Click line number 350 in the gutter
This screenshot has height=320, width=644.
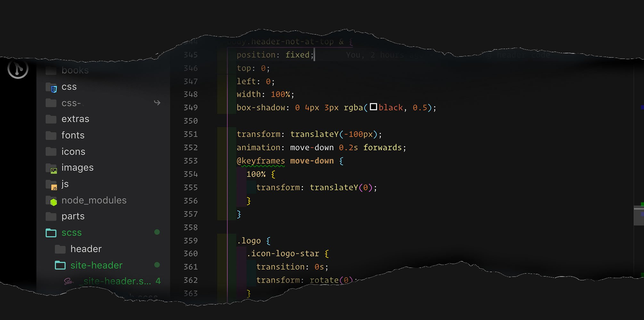191,121
